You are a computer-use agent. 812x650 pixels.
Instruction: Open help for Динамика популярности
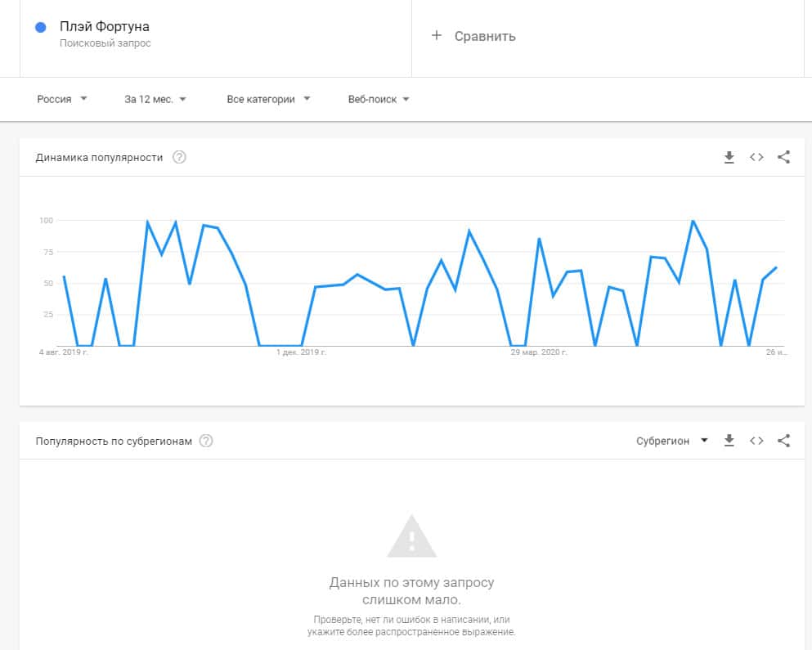[x=179, y=158]
